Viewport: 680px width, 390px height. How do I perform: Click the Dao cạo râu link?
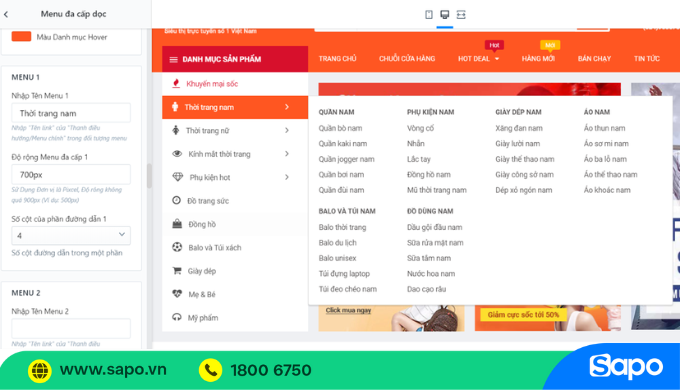click(x=426, y=289)
